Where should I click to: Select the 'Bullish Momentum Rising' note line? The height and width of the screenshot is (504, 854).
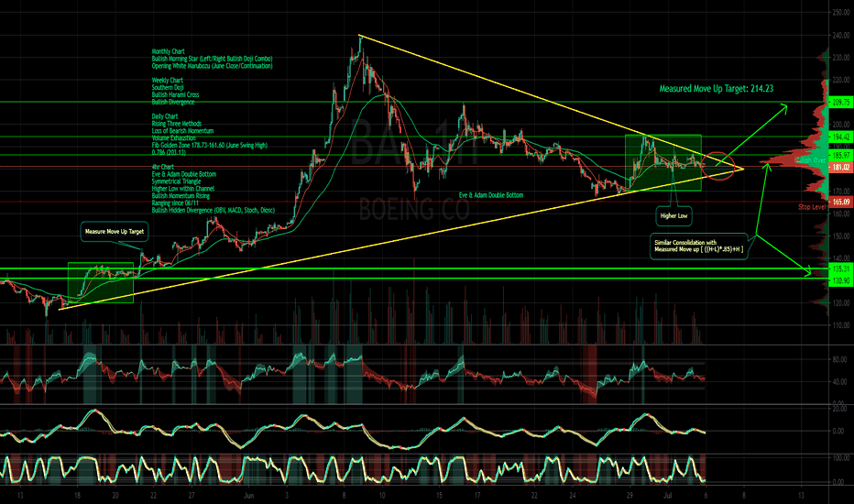[181, 195]
